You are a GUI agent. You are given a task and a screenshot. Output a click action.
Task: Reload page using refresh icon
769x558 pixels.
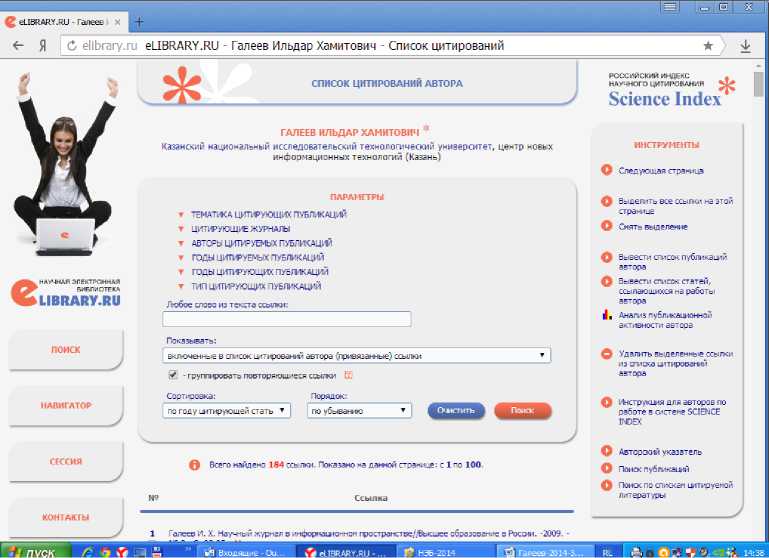tap(72, 46)
